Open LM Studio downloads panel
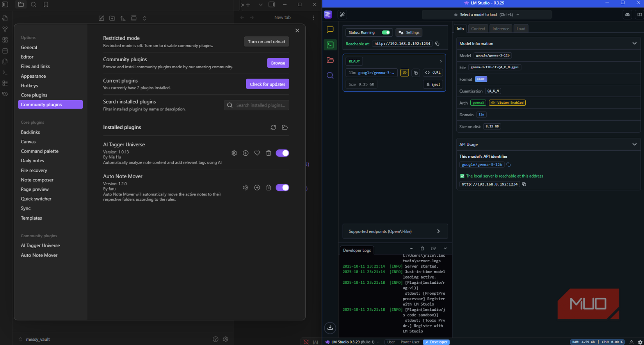The image size is (644, 345). [x=330, y=327]
